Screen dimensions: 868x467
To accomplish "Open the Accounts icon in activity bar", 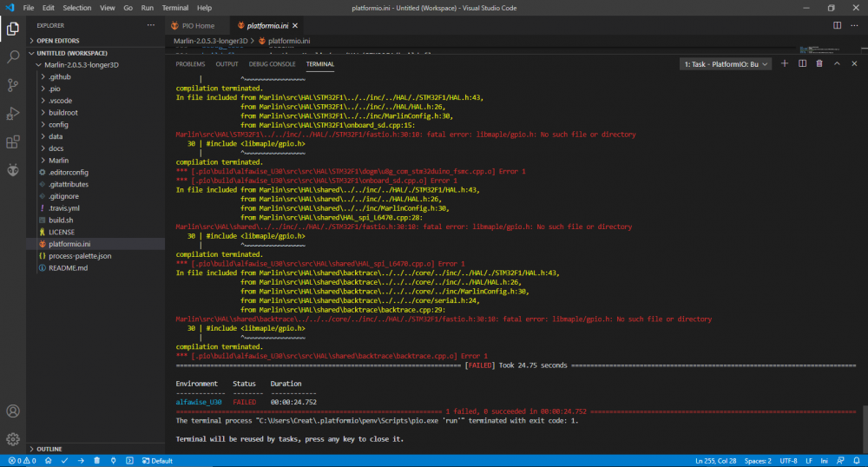I will click(x=13, y=411).
